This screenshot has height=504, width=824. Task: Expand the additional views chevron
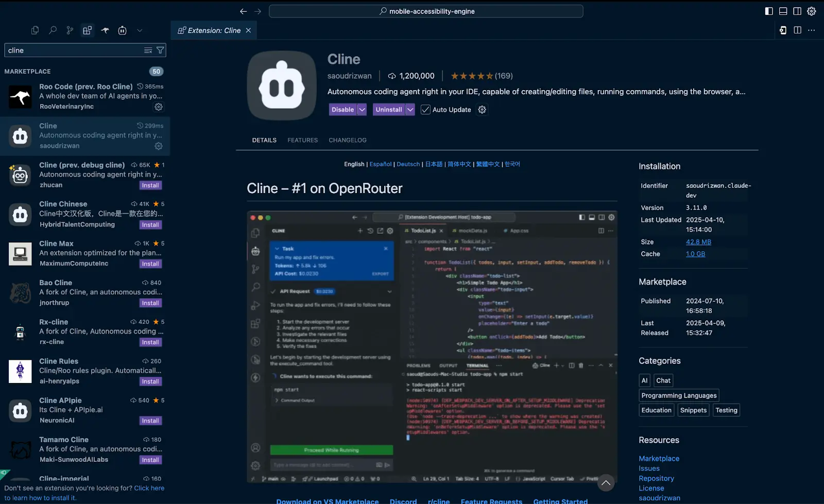(x=140, y=30)
